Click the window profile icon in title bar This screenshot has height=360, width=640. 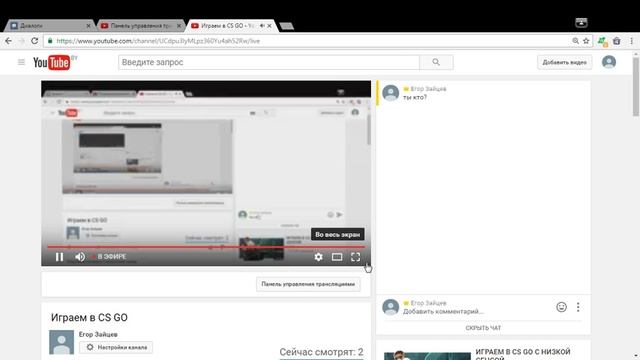tap(581, 23)
